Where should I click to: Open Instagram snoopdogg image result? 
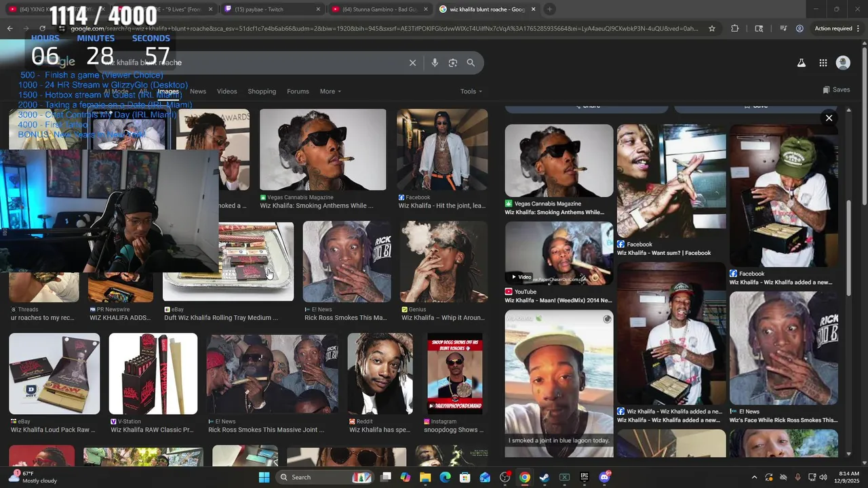[455, 373]
